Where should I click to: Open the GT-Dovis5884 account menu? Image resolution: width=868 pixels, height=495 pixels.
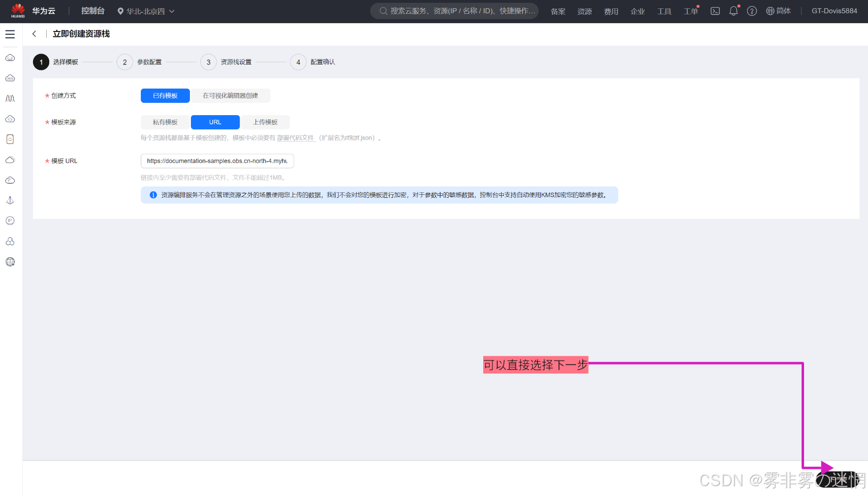click(834, 11)
